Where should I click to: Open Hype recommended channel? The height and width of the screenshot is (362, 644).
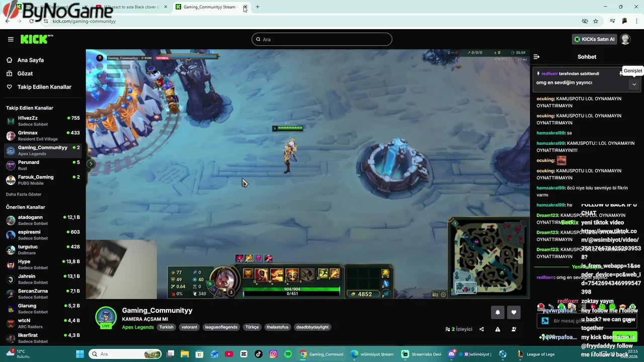tap(43, 264)
